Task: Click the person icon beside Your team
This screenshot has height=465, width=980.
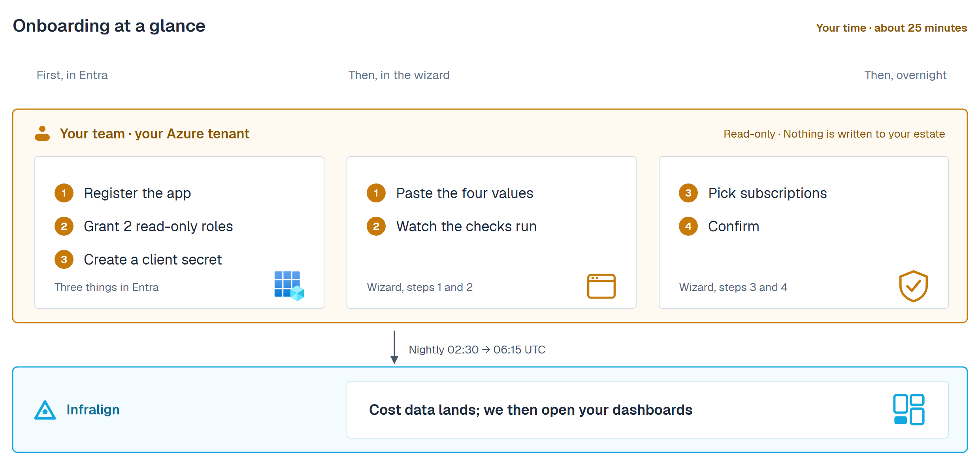Action: (42, 134)
